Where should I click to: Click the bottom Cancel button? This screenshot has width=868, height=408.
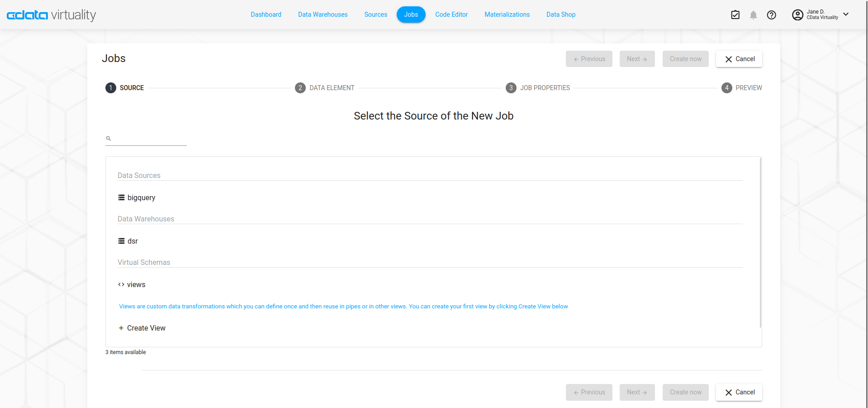(x=739, y=392)
